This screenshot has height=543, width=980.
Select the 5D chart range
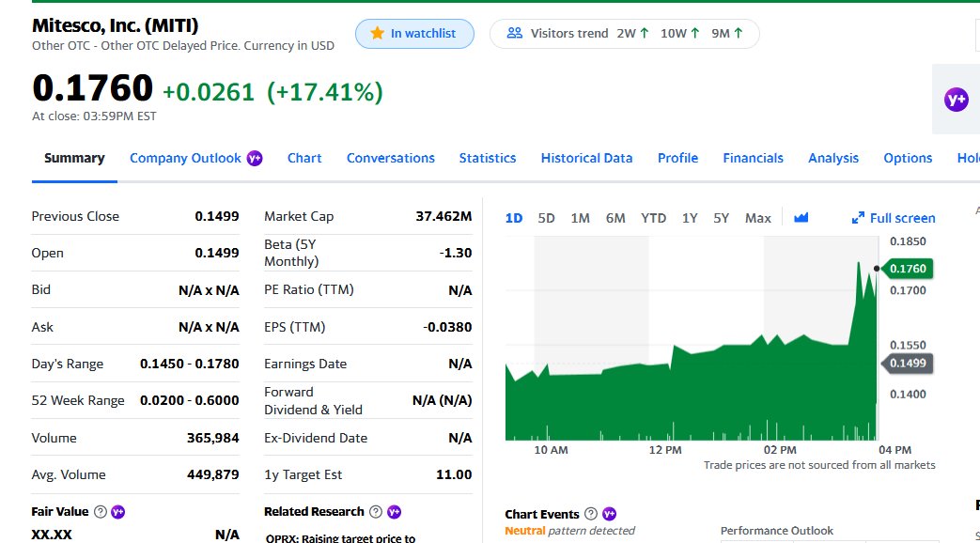click(x=546, y=218)
